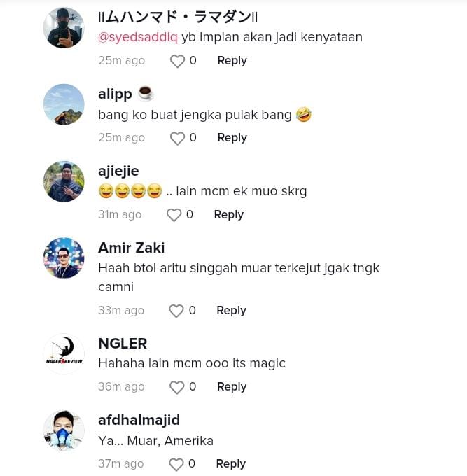Tap the heart on afdhalmajid's comment
The image size is (467, 476).
[176, 464]
